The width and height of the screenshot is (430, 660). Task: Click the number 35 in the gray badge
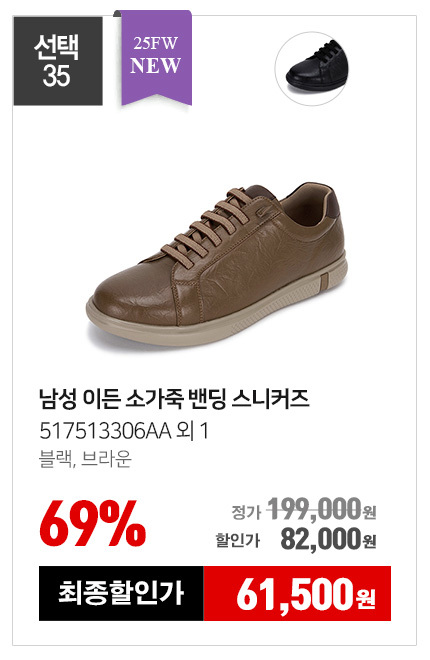(56, 76)
